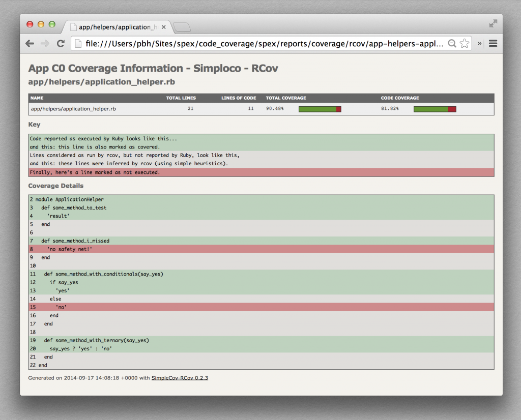The height and width of the screenshot is (420, 521).
Task: Close the application_helper tab
Action: click(163, 27)
